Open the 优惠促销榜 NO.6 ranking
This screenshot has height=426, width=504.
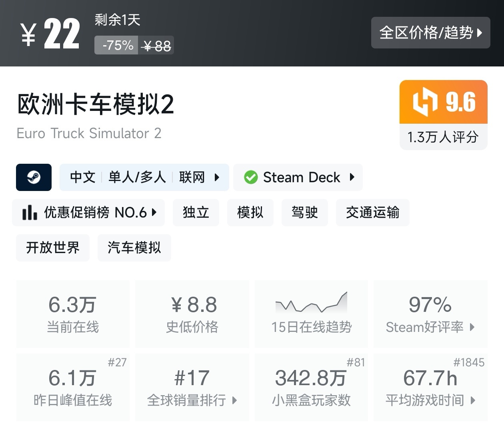89,212
